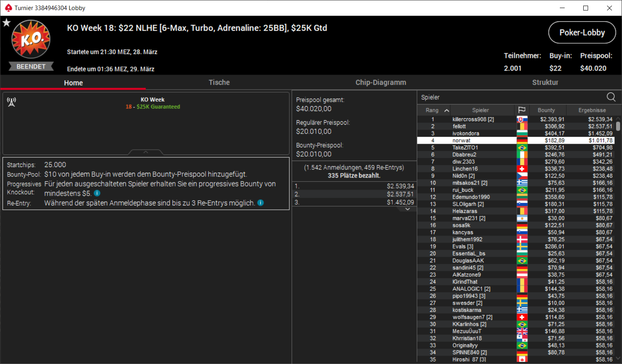Click the search magnifier in Spieler panel
Viewport: 622px width, 364px height.
click(611, 97)
